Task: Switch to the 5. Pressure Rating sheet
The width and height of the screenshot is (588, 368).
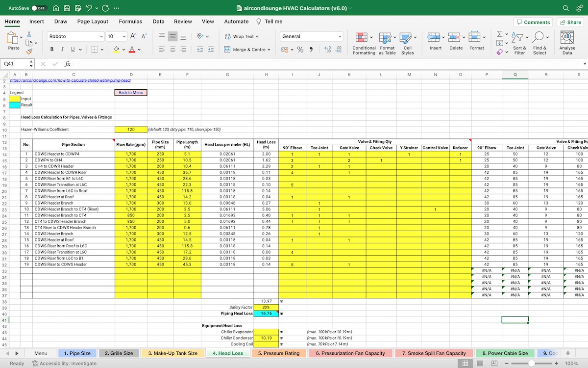Action: click(278, 353)
